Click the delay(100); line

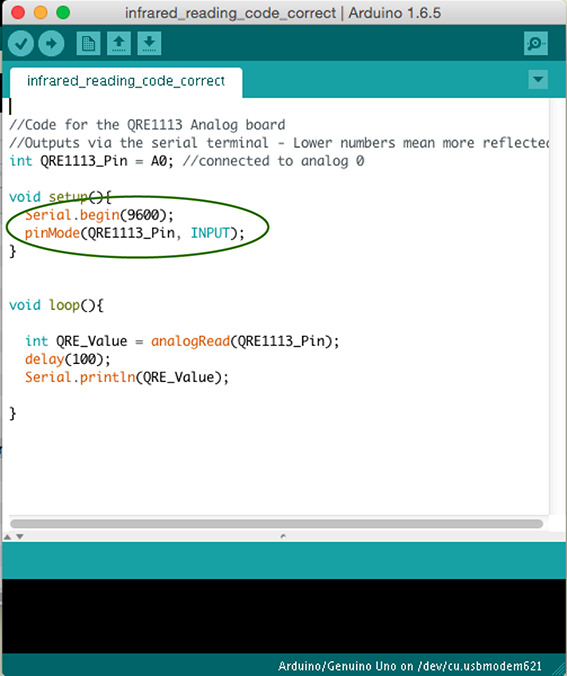68,360
